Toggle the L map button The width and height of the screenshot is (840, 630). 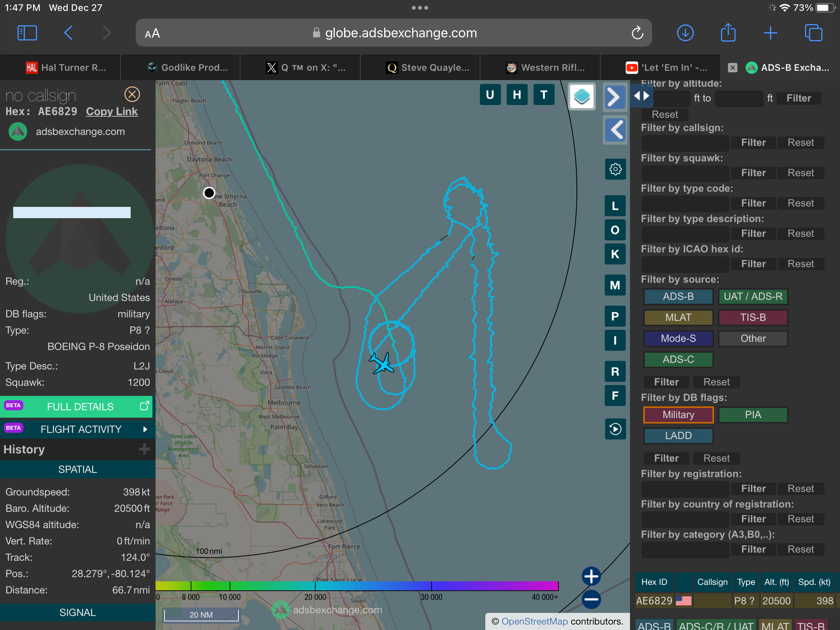tap(615, 206)
